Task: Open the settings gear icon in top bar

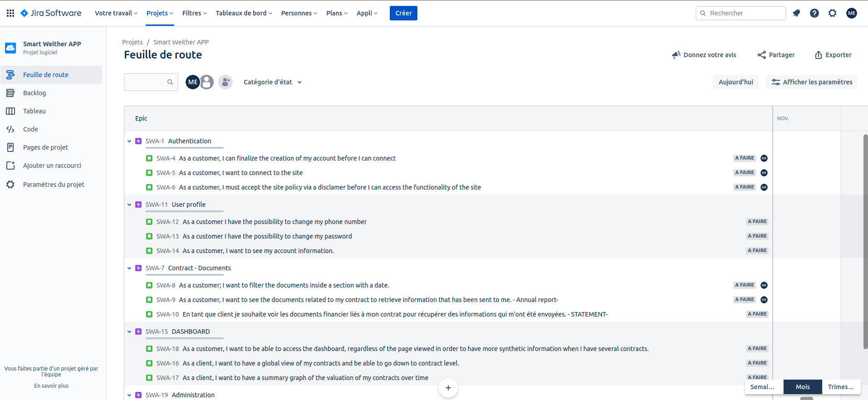Action: [833, 13]
